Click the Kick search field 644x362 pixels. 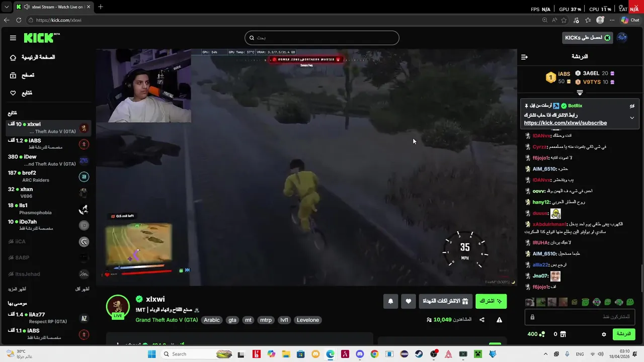coord(322,38)
